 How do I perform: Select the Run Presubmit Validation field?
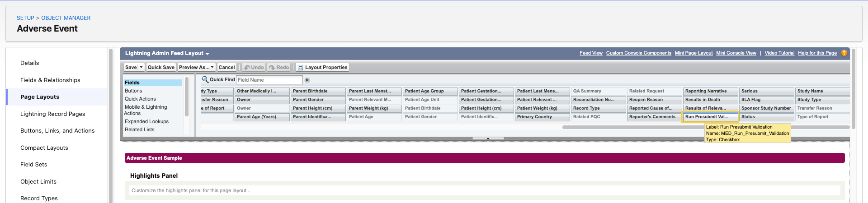(x=710, y=117)
